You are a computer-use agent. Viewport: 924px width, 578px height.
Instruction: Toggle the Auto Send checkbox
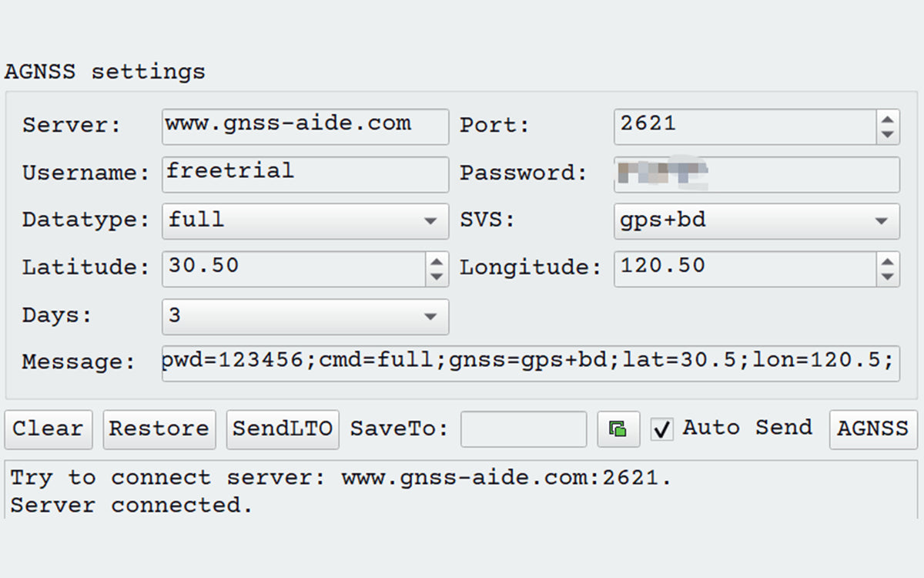pyautogui.click(x=661, y=429)
